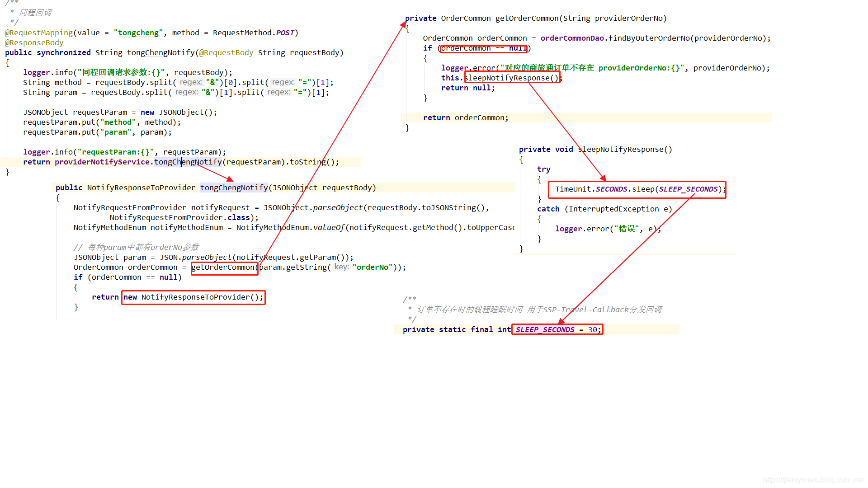Click the 'String method = requestBody.split' line
Image resolution: width=868 pixels, height=488 pixels.
click(179, 82)
